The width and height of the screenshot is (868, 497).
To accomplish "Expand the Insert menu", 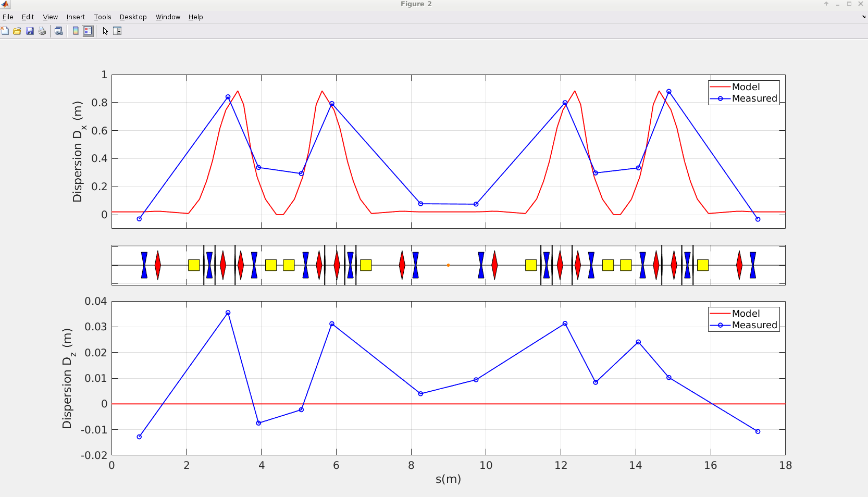I will pyautogui.click(x=76, y=17).
